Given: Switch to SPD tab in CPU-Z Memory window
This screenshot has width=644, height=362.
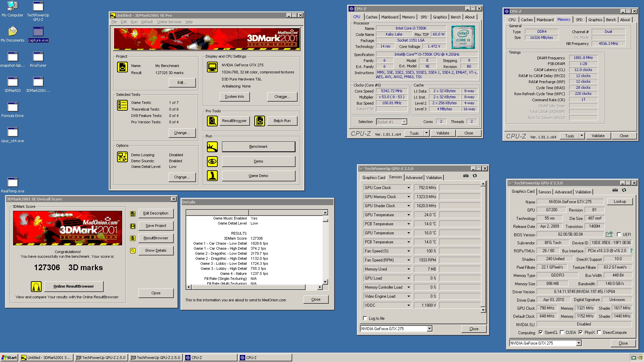Looking at the screenshot, I should 579,20.
